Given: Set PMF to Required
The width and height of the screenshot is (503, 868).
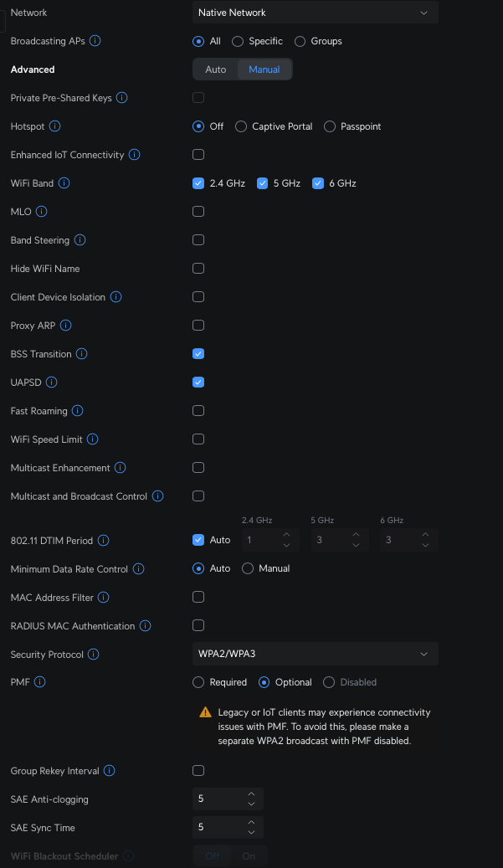Looking at the screenshot, I should [x=198, y=682].
